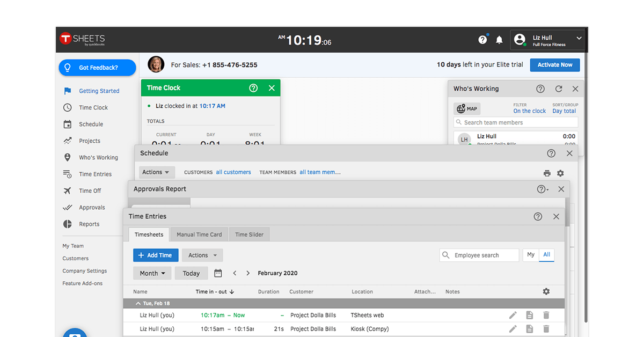Screen dimensions: 644x337
Task: Show All time entries
Action: (x=547, y=255)
